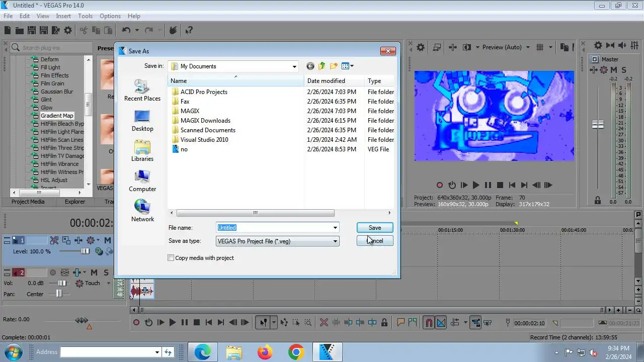
Task: Toggle Enable Snapping magnet in timeline toolbar
Action: click(429, 323)
